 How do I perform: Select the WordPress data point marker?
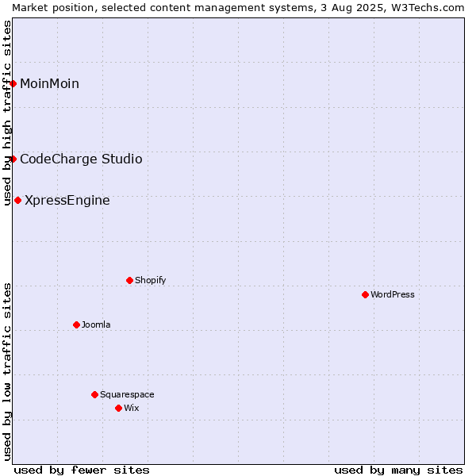tap(365, 294)
